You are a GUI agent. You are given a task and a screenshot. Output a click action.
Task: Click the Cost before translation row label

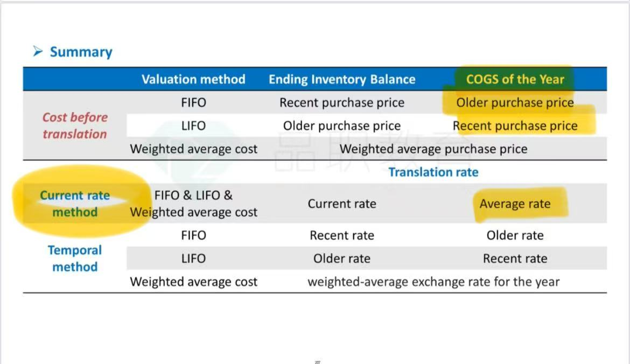[x=75, y=125]
